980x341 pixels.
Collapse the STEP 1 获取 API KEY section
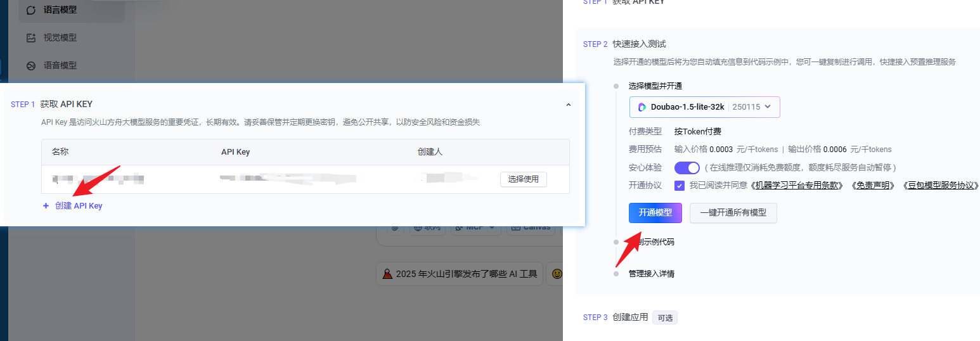tap(568, 105)
